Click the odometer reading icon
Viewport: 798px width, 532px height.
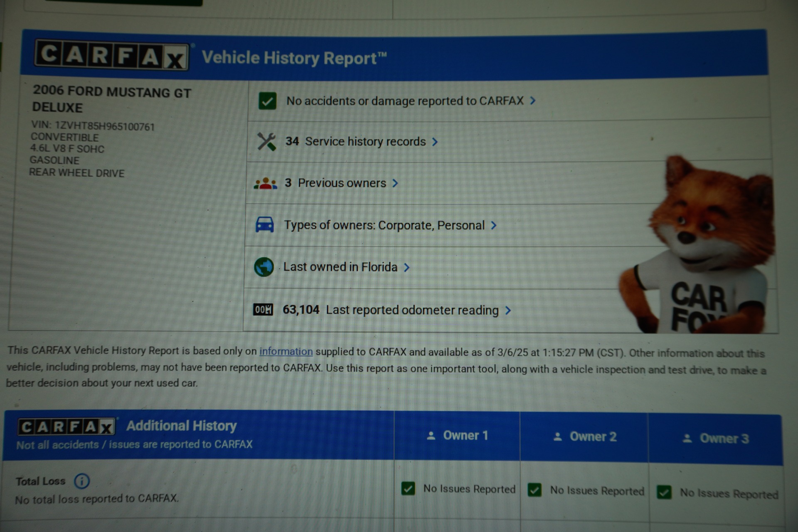(x=263, y=310)
